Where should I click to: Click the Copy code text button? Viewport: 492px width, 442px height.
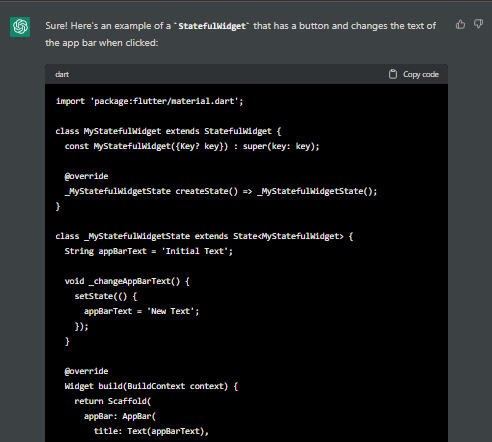pyautogui.click(x=421, y=74)
